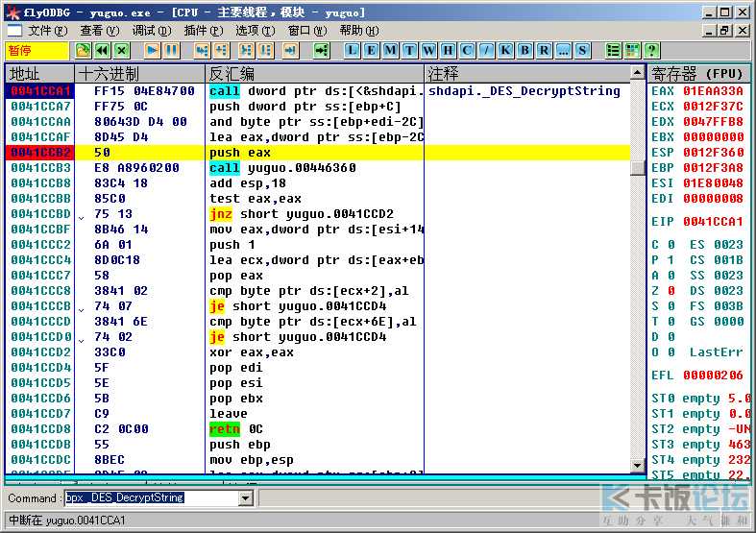Viewport: 756px width, 533px height.
Task: Open the 调试(D) menu
Action: 152,31
